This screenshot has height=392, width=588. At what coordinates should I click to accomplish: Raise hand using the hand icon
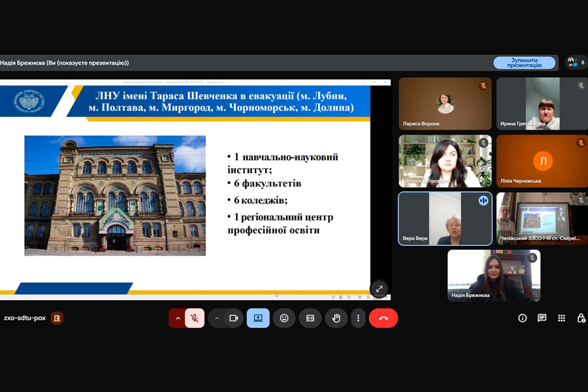coord(336,318)
